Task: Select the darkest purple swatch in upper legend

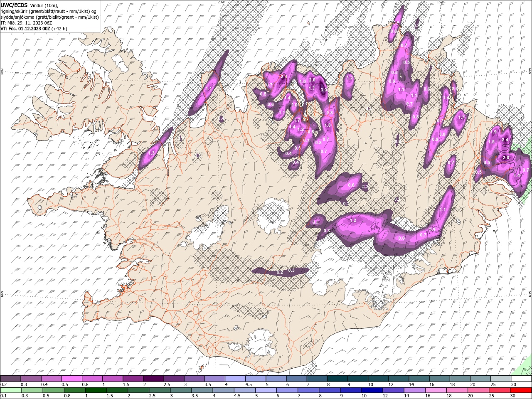Action: pos(153,379)
